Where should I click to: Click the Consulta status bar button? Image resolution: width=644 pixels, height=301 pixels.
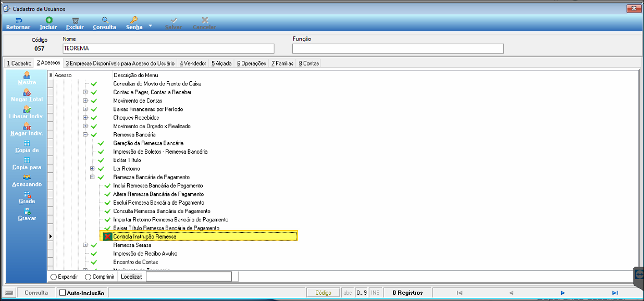(x=36, y=293)
